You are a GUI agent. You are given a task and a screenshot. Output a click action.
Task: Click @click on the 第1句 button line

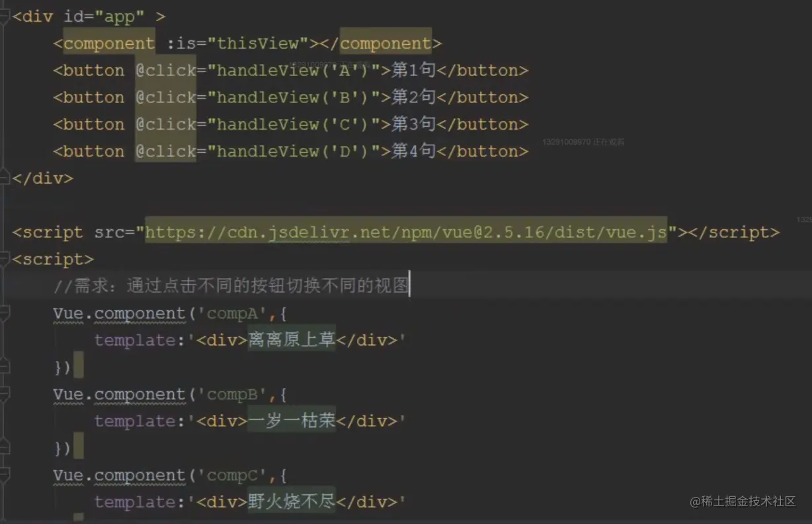coord(166,71)
